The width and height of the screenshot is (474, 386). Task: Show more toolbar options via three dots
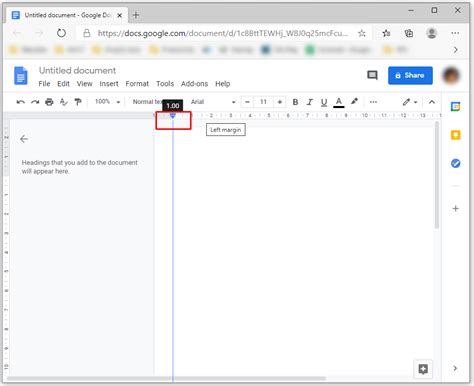[373, 102]
